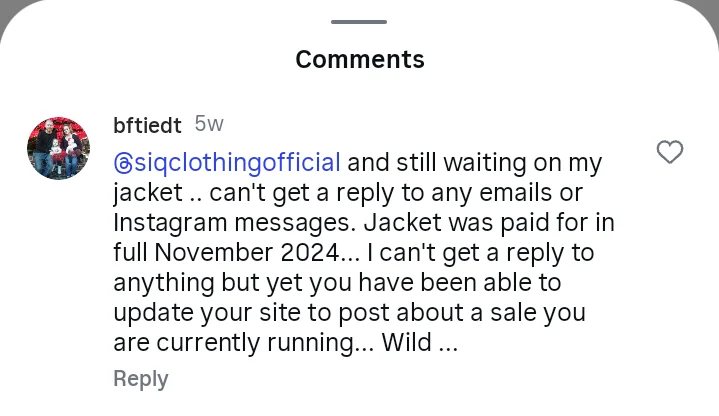The width and height of the screenshot is (719, 416).
Task: Like bftiedt's comment with the heart icon
Action: [670, 152]
